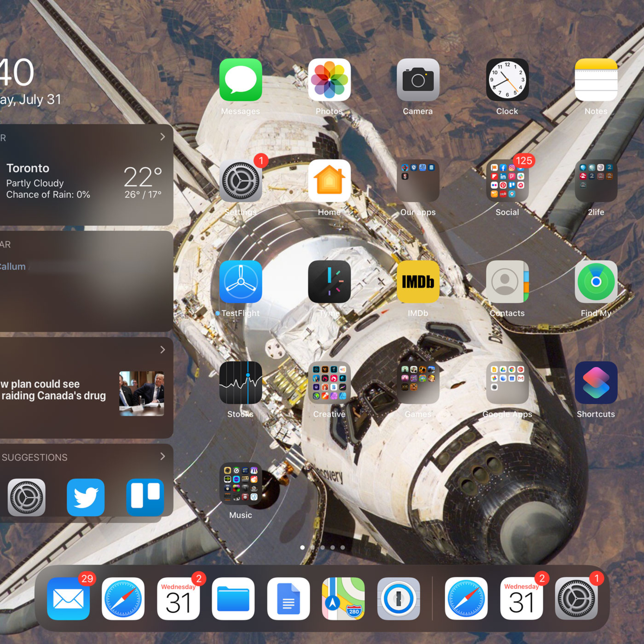Open the Callum calendar event
The image size is (644, 644).
click(x=13, y=266)
